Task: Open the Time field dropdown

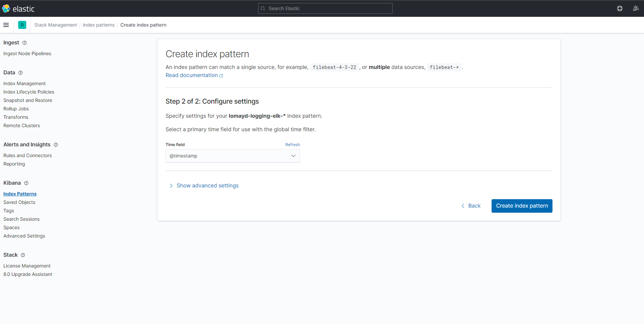Action: point(232,156)
